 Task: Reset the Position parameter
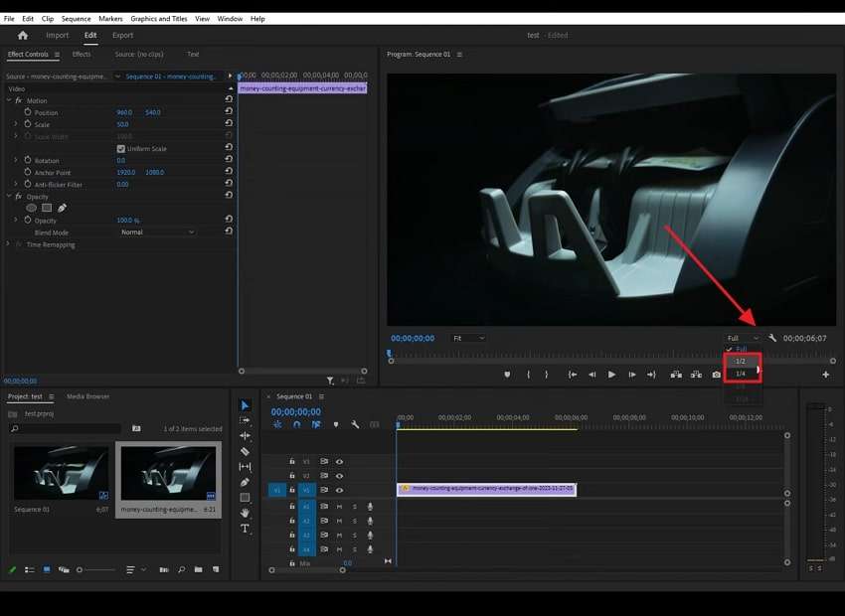tap(229, 111)
